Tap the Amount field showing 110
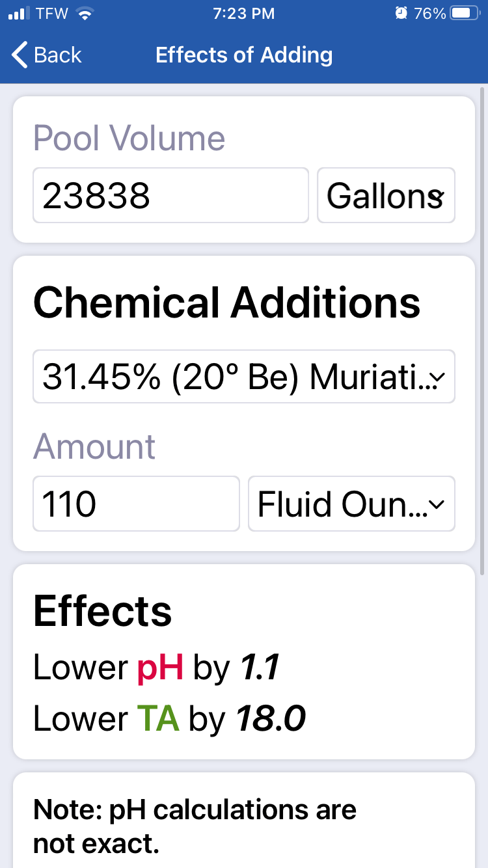Viewport: 488px width, 868px height. [x=137, y=504]
